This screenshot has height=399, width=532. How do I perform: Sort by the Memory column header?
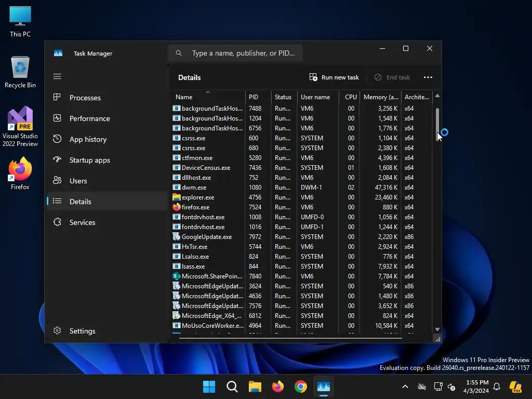[380, 97]
